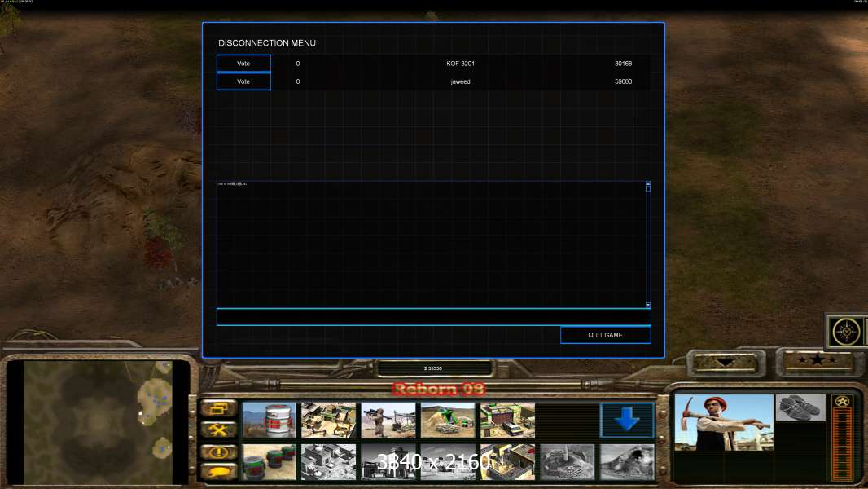Select player name KOF-3201
The width and height of the screenshot is (868, 489).
point(461,64)
